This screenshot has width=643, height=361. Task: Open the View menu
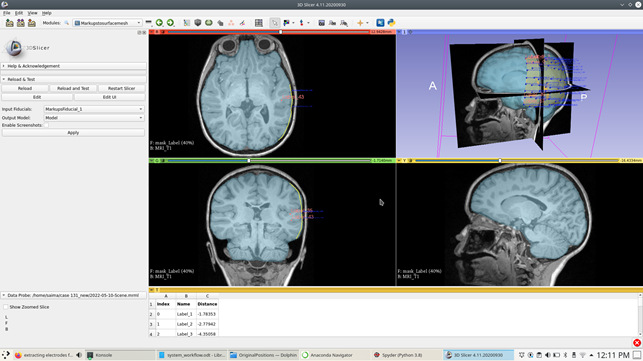click(32, 13)
